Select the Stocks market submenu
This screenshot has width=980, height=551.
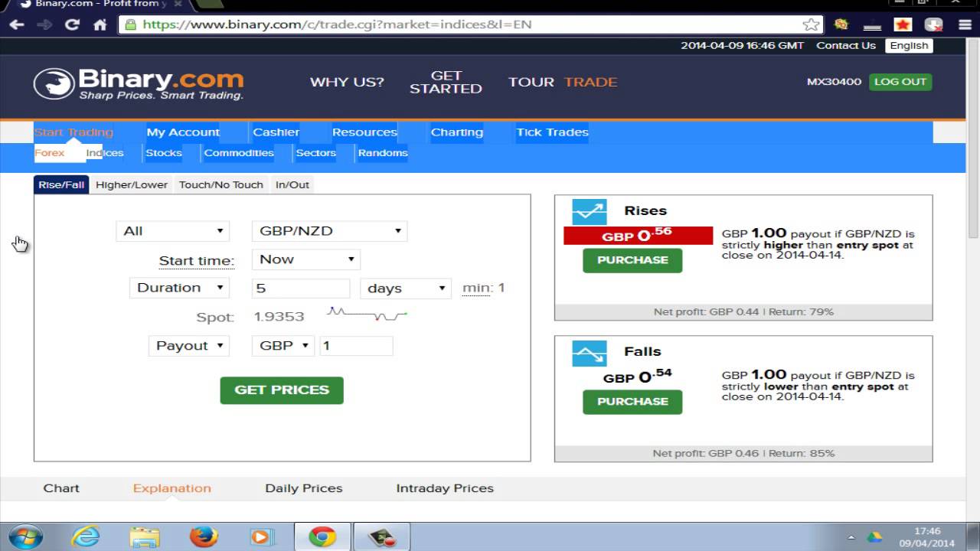(164, 153)
